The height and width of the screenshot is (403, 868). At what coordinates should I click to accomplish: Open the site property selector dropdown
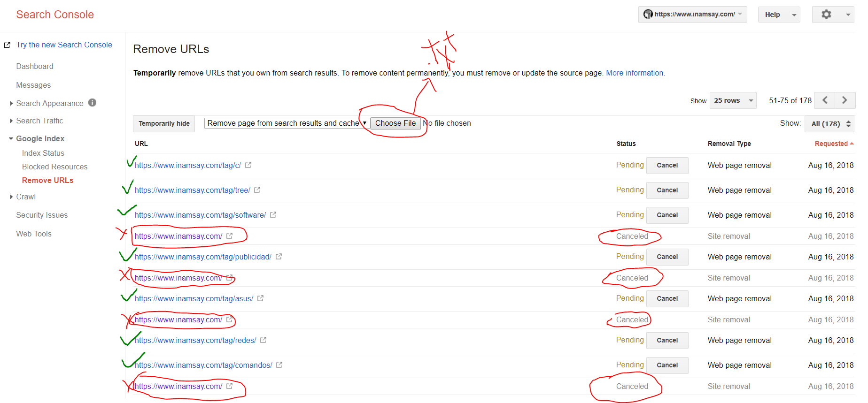tap(692, 15)
